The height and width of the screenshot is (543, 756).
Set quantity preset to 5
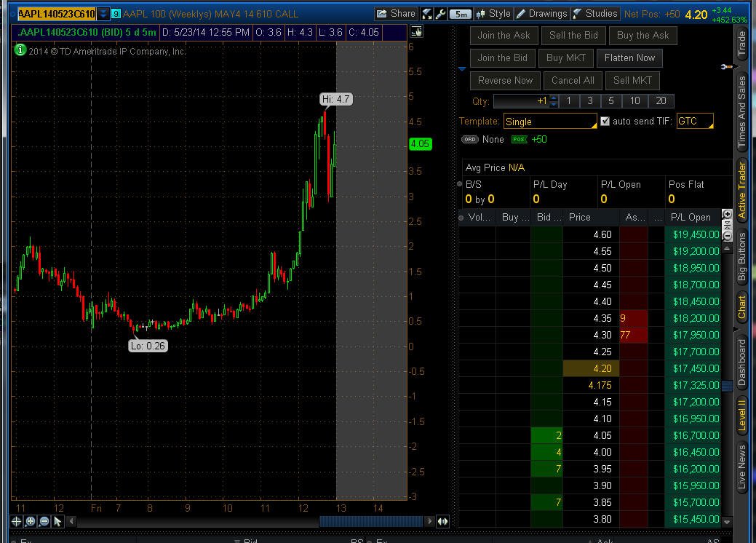pos(611,100)
